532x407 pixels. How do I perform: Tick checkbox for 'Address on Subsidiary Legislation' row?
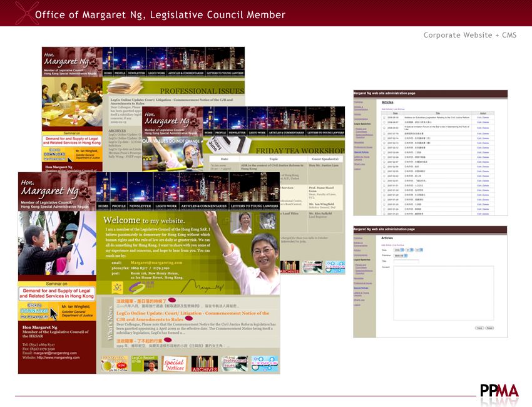click(384, 118)
